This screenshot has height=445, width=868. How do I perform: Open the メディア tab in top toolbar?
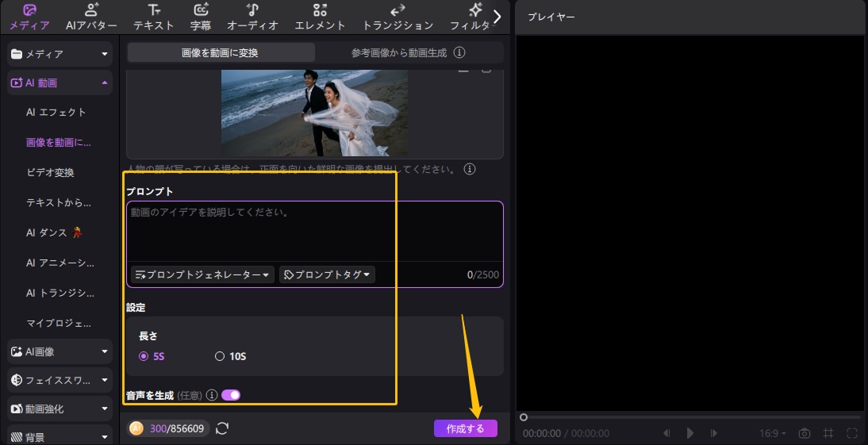[29, 17]
